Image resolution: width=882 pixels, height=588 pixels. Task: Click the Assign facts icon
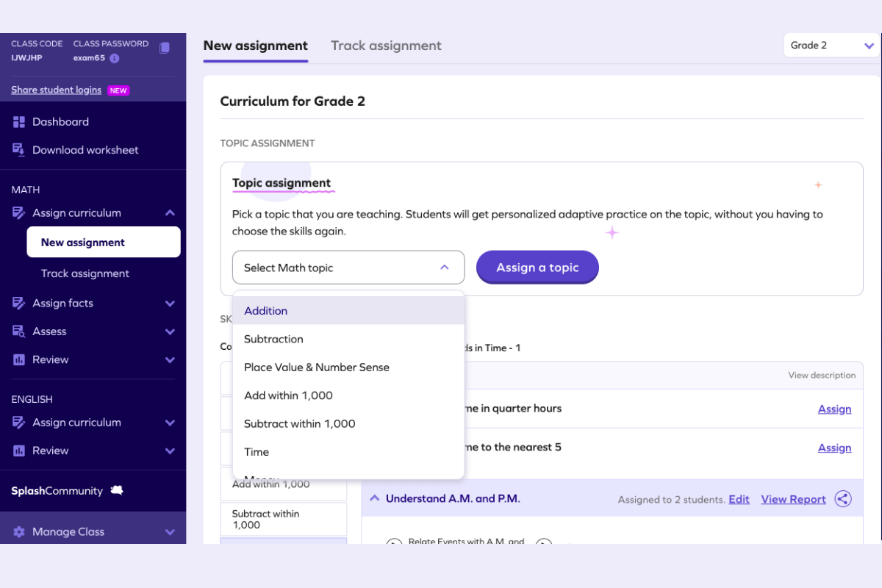coord(19,304)
